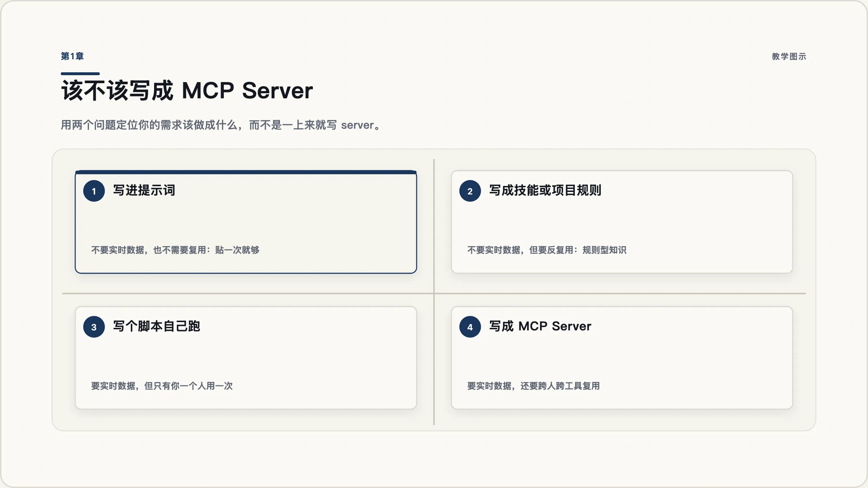Click the number 3 badge beside 写个脚本自己跑
This screenshot has width=868, height=488.
[x=94, y=327]
